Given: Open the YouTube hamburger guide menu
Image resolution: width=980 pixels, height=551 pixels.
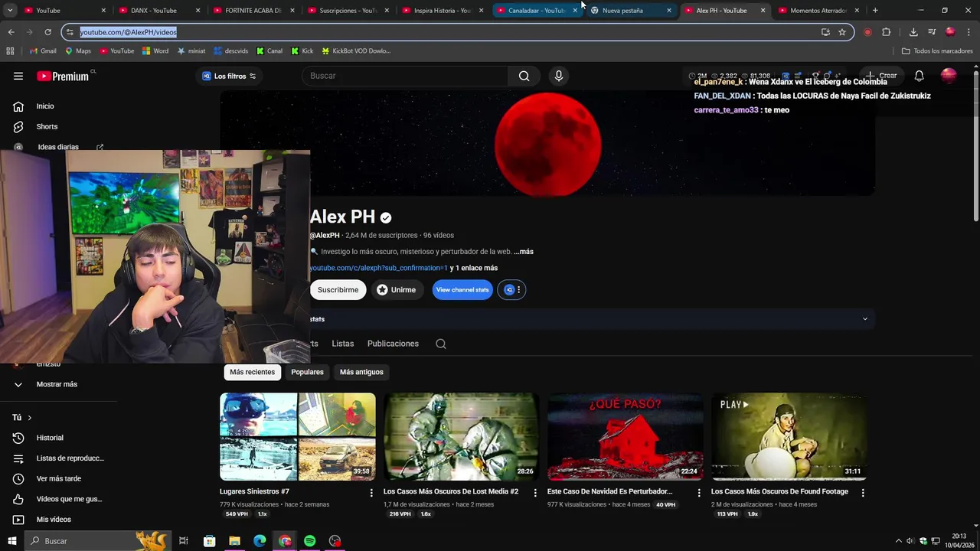Looking at the screenshot, I should [x=18, y=76].
